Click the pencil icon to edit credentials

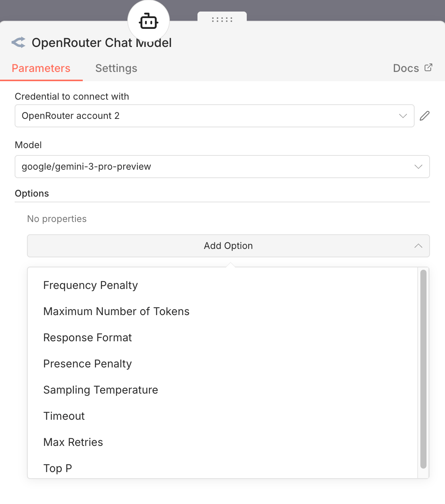(425, 115)
